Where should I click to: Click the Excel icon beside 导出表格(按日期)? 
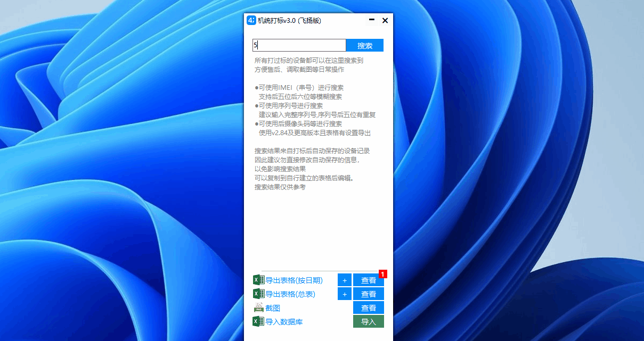coord(258,280)
